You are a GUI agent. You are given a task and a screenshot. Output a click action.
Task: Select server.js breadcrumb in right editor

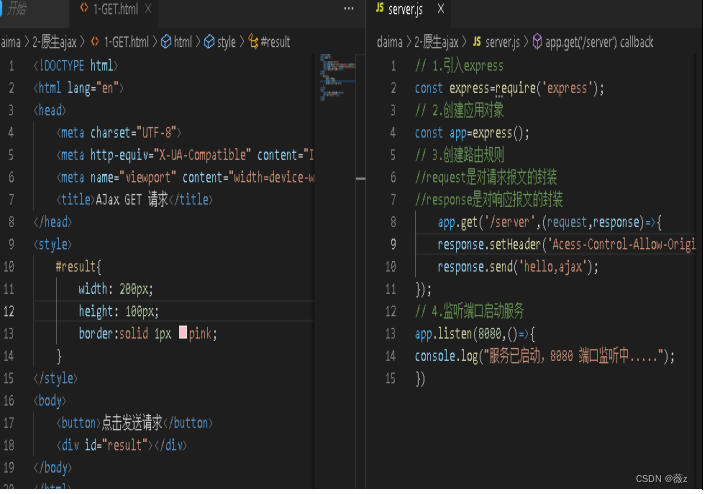[502, 42]
